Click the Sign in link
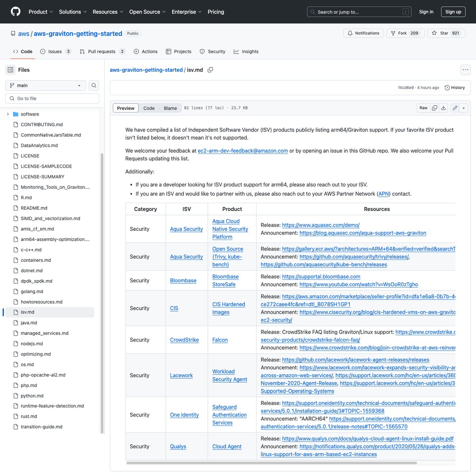 pos(426,12)
